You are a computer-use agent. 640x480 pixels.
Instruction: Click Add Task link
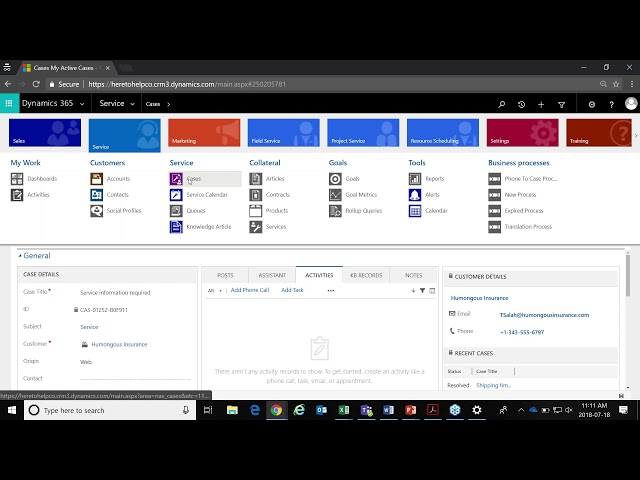(292, 290)
